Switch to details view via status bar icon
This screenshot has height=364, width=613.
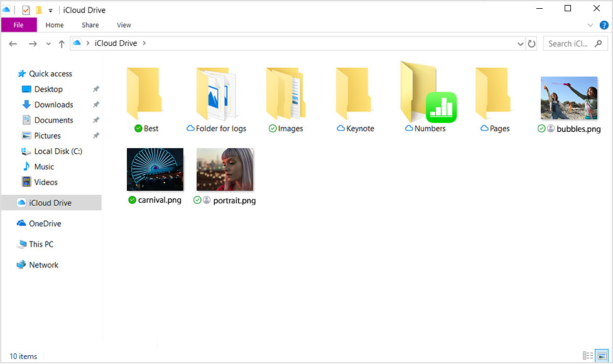589,356
